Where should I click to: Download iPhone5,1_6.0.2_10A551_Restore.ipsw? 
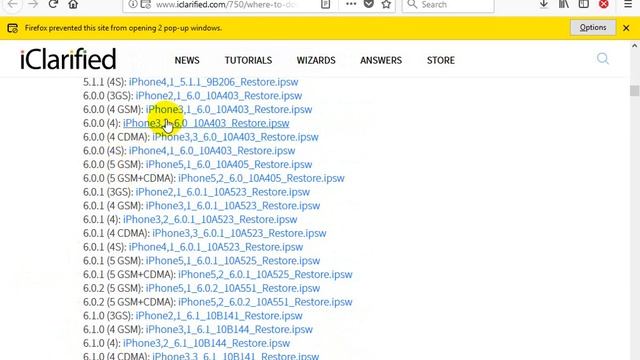coord(233,289)
